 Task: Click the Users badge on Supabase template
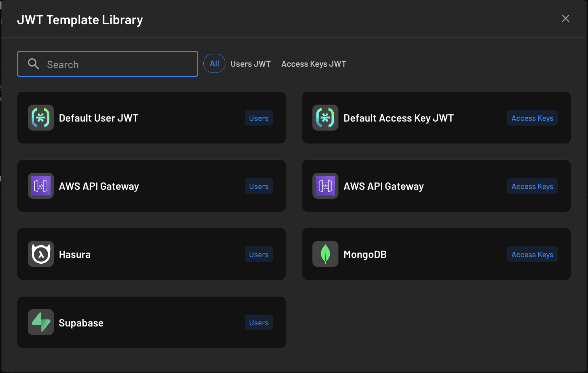coord(258,322)
